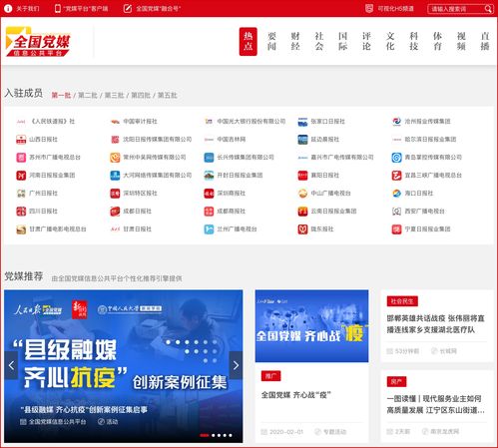This screenshot has width=498, height=448.
Task: Open 《人民铁道报》社 member link
Action: pyautogui.click(x=52, y=122)
